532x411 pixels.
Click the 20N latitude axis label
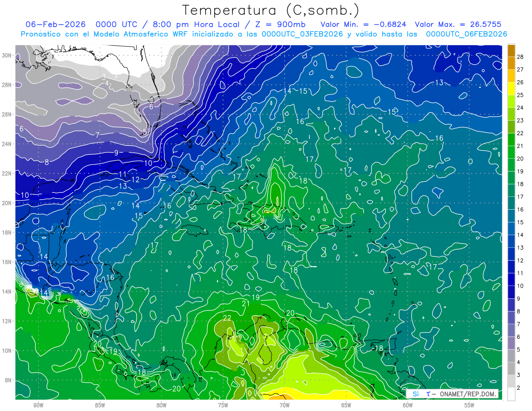pyautogui.click(x=7, y=203)
